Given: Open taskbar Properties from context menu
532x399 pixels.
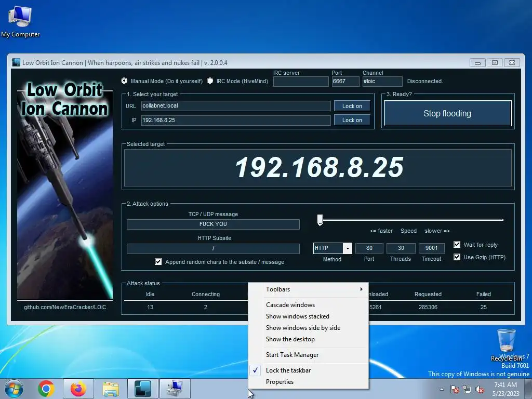Looking at the screenshot, I should click(309, 382).
